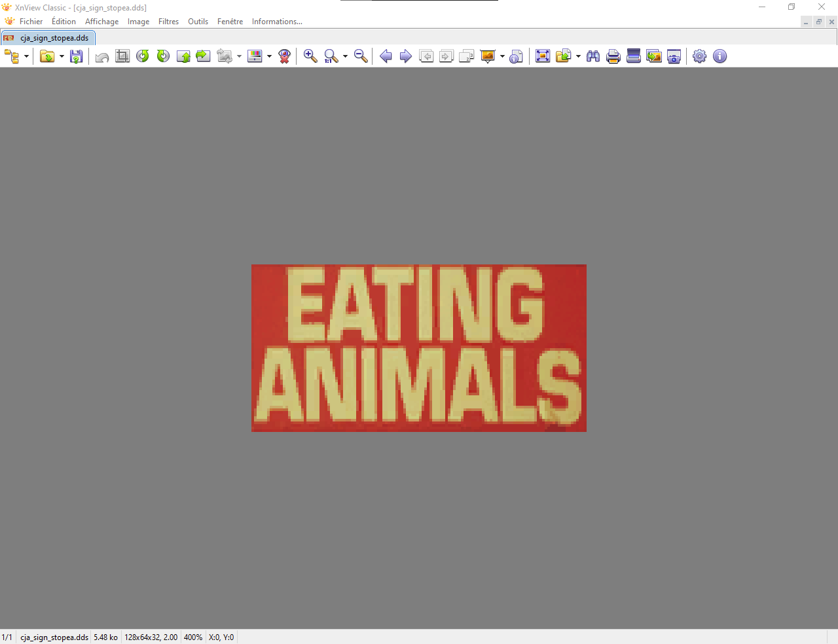The height and width of the screenshot is (644, 838).
Task: Open the Affichage menu
Action: coord(102,22)
